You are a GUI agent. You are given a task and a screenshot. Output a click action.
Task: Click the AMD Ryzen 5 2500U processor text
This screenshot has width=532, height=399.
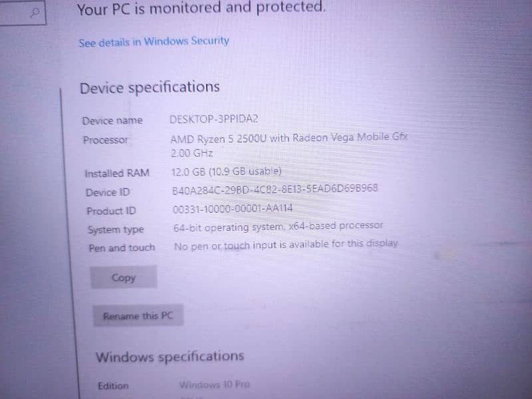289,145
